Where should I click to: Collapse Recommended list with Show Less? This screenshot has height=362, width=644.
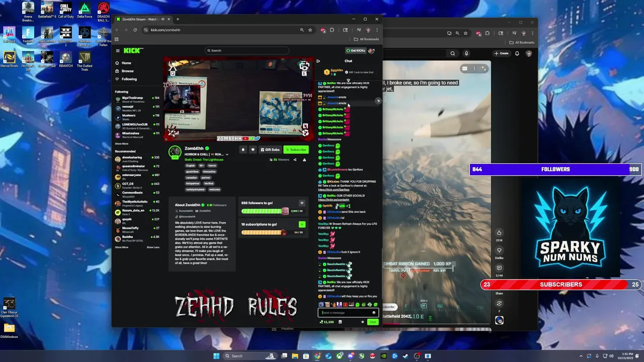(153, 247)
